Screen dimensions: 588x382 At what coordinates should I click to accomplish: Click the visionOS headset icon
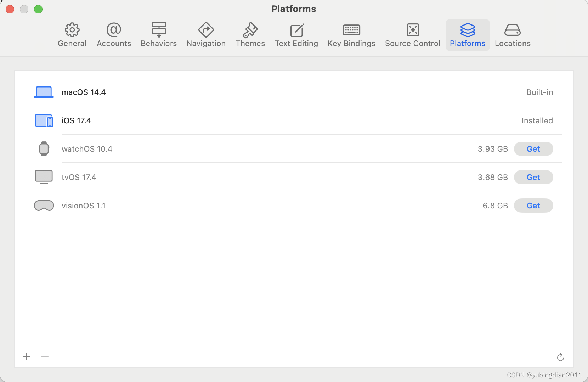tap(44, 206)
